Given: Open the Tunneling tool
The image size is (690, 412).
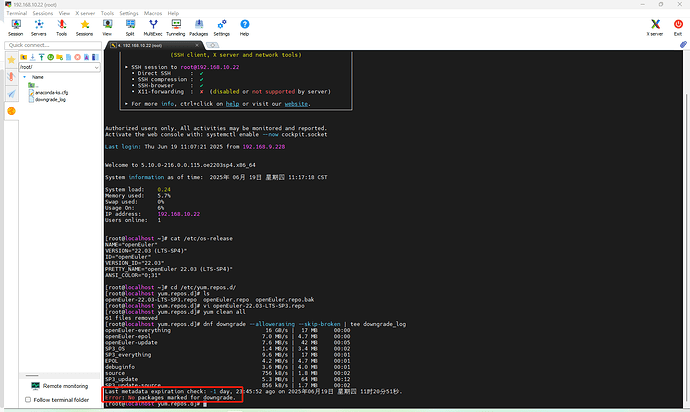Looking at the screenshot, I should click(175, 26).
